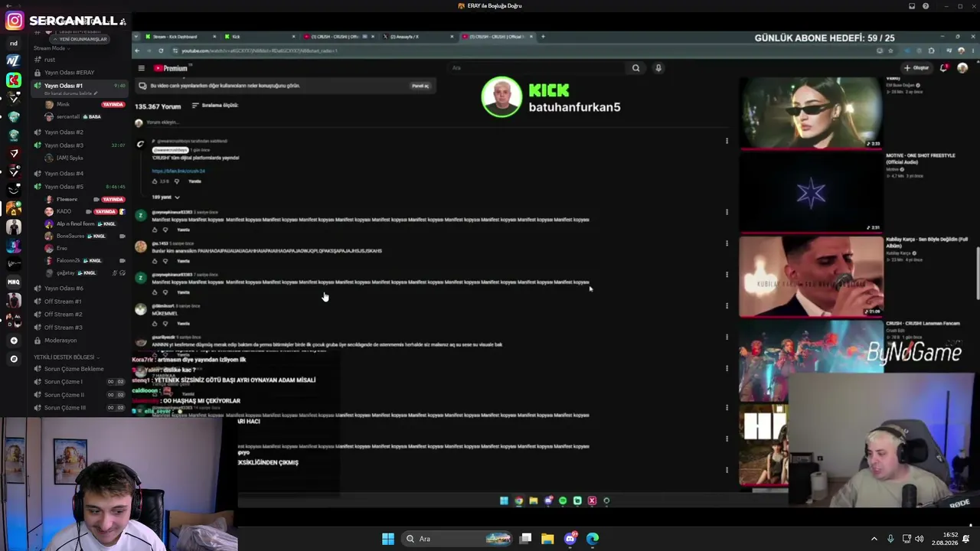Viewport: 980px width, 551px height.
Task: Click the network icon in system tray
Action: pos(906,539)
